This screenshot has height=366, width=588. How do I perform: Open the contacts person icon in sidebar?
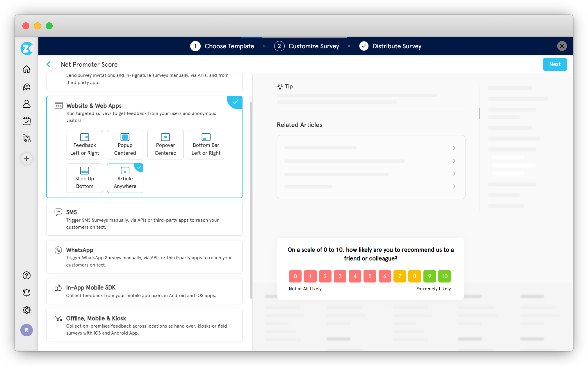(x=26, y=104)
